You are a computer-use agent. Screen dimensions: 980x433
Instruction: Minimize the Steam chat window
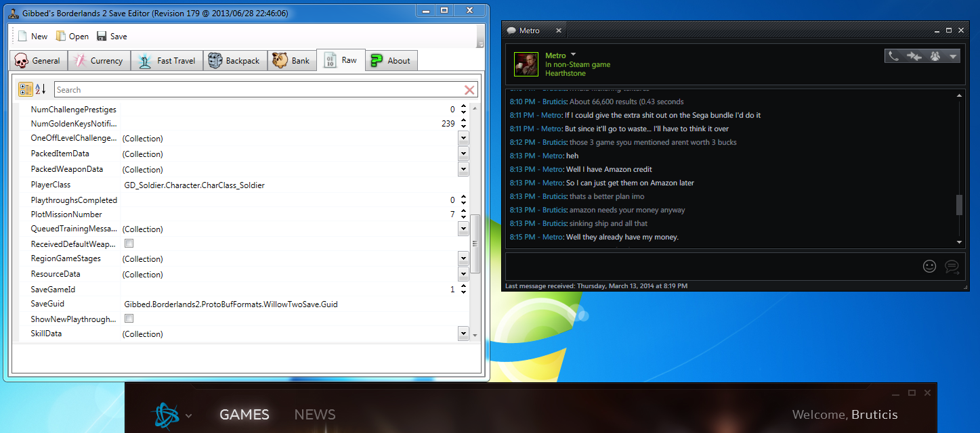(x=936, y=30)
